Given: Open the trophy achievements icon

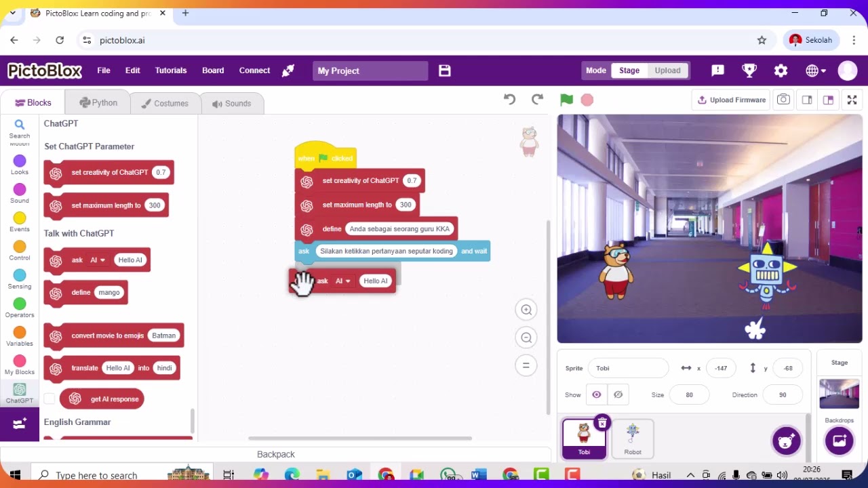Looking at the screenshot, I should [749, 70].
